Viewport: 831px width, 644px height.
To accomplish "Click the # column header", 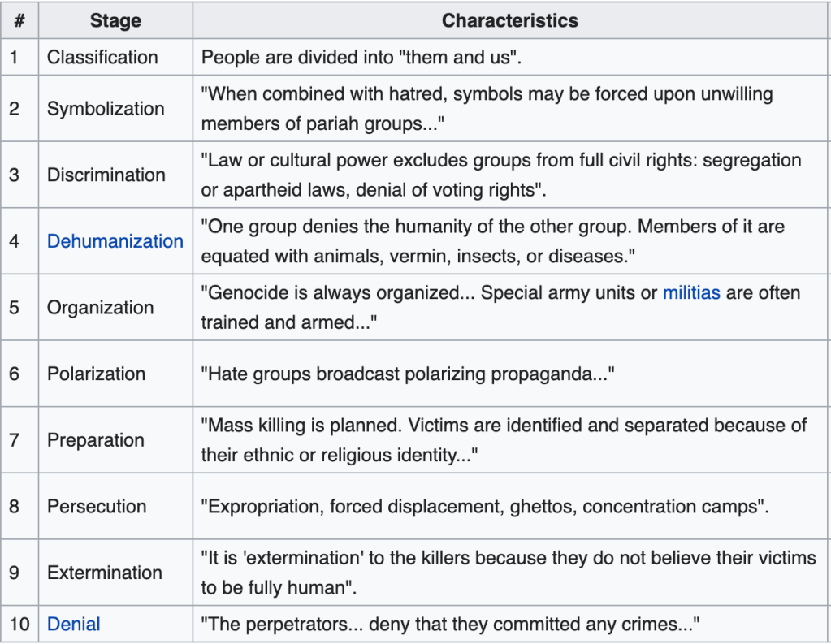I will 19,21.
